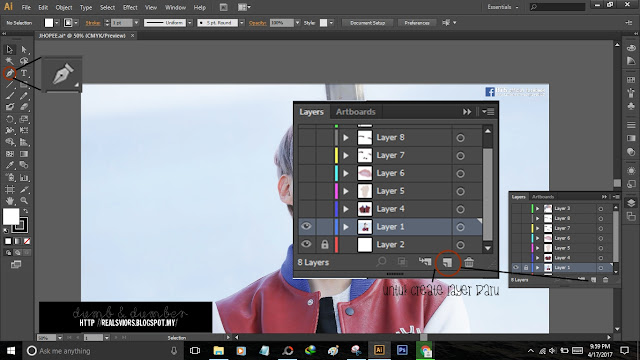640x360 pixels.
Task: Click Layer 4 target circle in the enlarged panel
Action: pyautogui.click(x=460, y=209)
